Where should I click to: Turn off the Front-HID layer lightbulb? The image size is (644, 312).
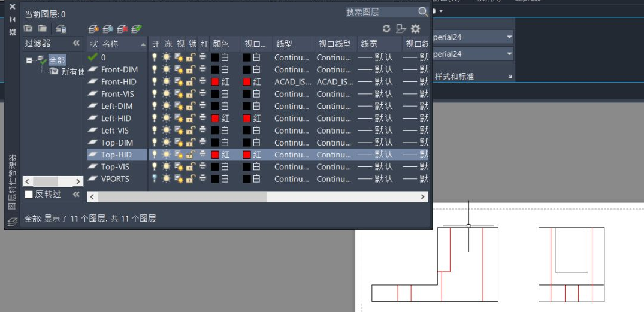(x=155, y=81)
